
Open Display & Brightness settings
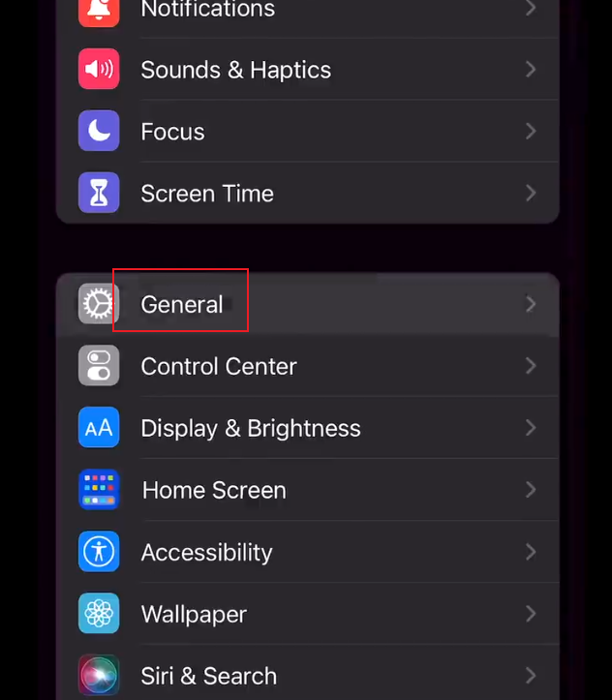coord(308,428)
